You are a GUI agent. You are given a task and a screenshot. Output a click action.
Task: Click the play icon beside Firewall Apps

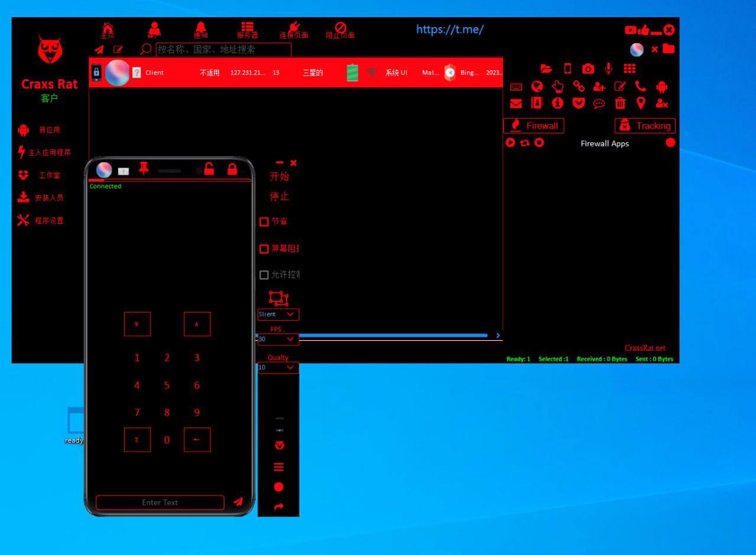(x=511, y=143)
